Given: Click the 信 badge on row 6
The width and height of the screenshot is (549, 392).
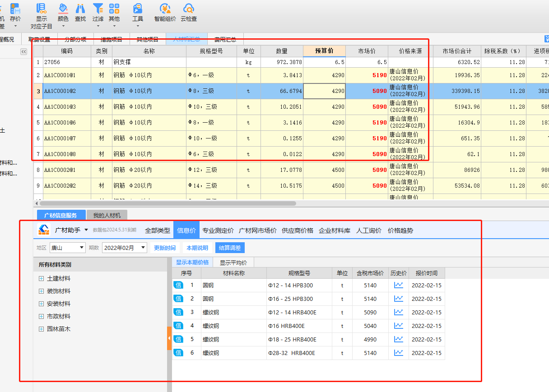Looking at the screenshot, I should tap(178, 353).
